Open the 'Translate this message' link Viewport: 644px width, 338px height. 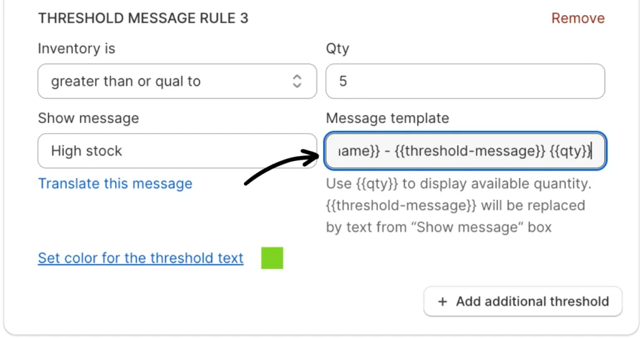[x=115, y=183]
